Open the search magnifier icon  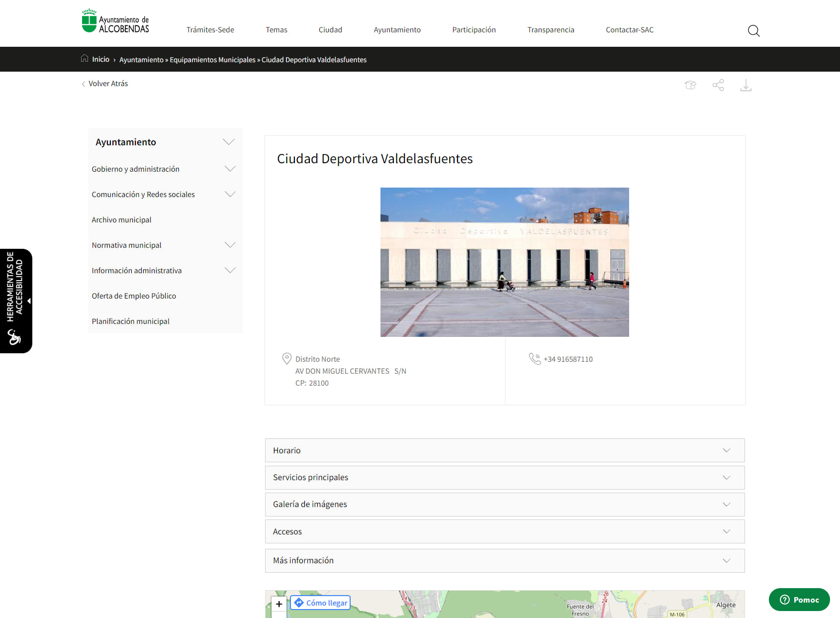click(753, 31)
